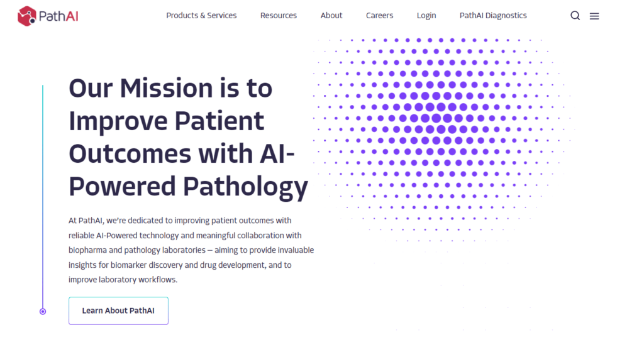Visit the PathAI Diagnostics link
The image size is (644, 352).
click(x=493, y=16)
